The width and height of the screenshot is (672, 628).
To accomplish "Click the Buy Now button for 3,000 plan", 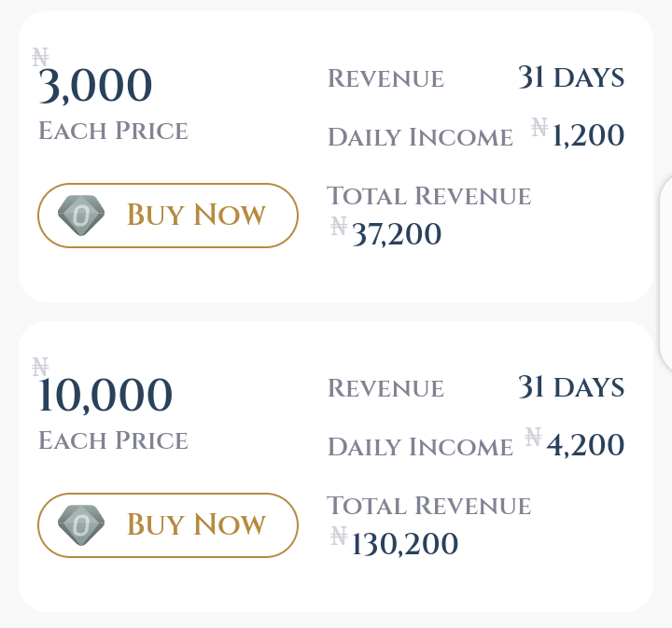I will point(168,216).
